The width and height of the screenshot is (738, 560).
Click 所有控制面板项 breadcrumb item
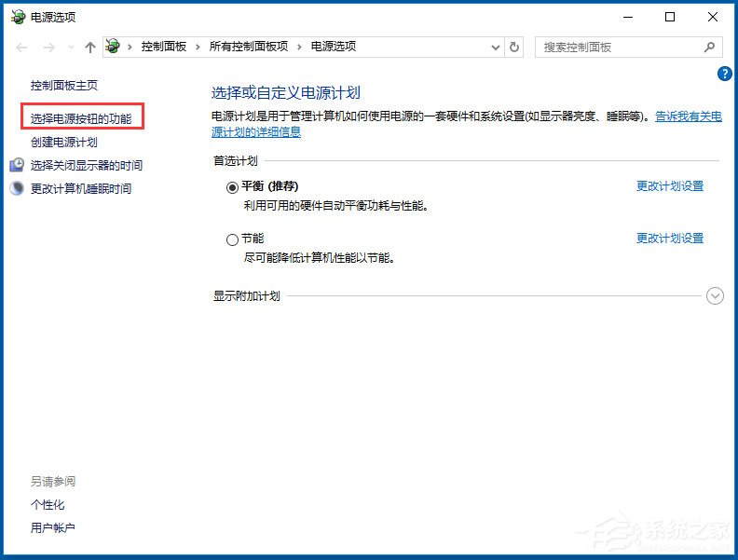(x=249, y=47)
